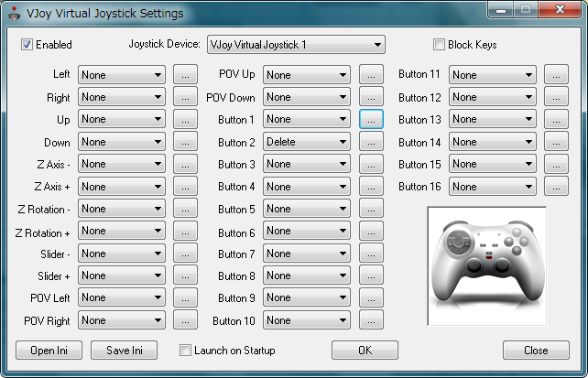Screen dimensions: 588x378
Task: Open the Button 1 mapping dropdown
Action: click(307, 119)
